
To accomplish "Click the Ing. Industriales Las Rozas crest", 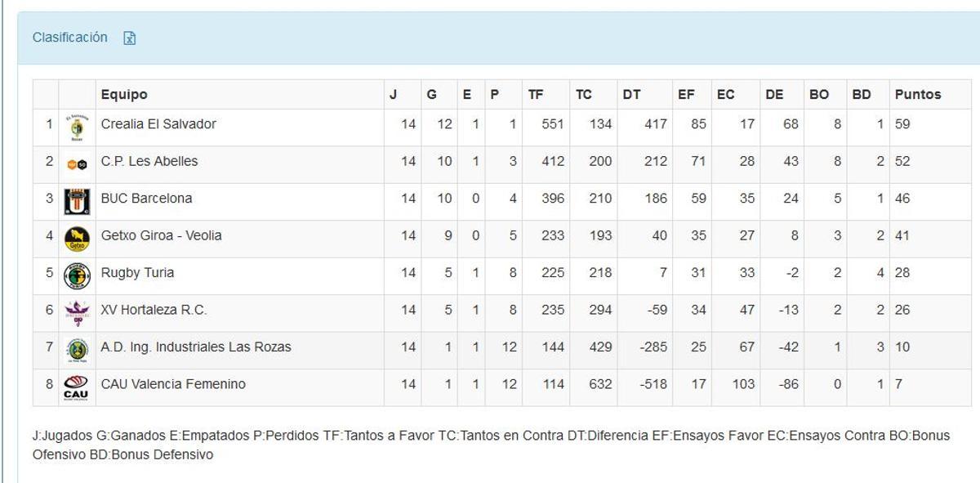I will point(77,347).
